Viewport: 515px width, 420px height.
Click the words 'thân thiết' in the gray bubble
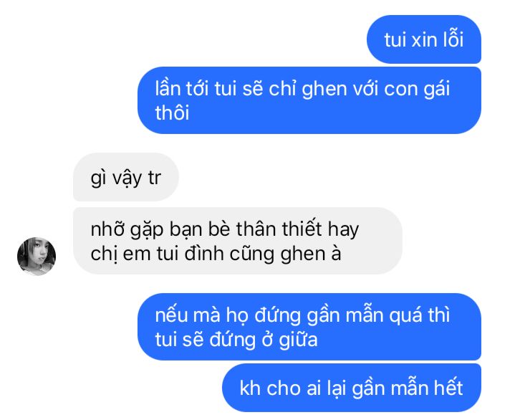[x=279, y=229]
